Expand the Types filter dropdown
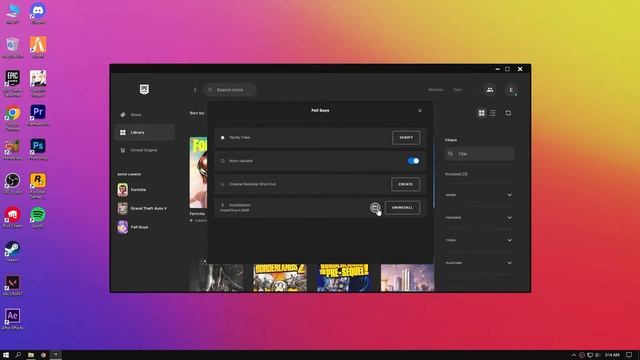 pos(478,240)
